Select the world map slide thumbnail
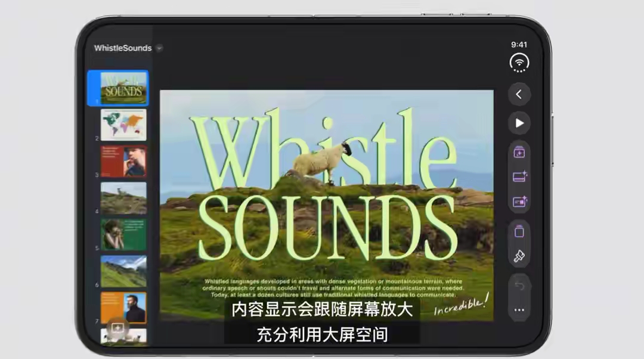Screen dimensions: 644x359 coord(123,125)
